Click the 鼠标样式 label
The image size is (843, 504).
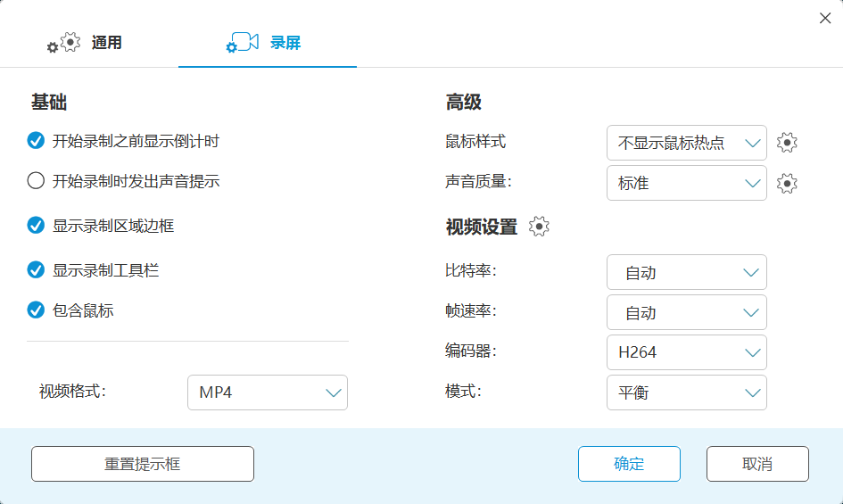[475, 142]
